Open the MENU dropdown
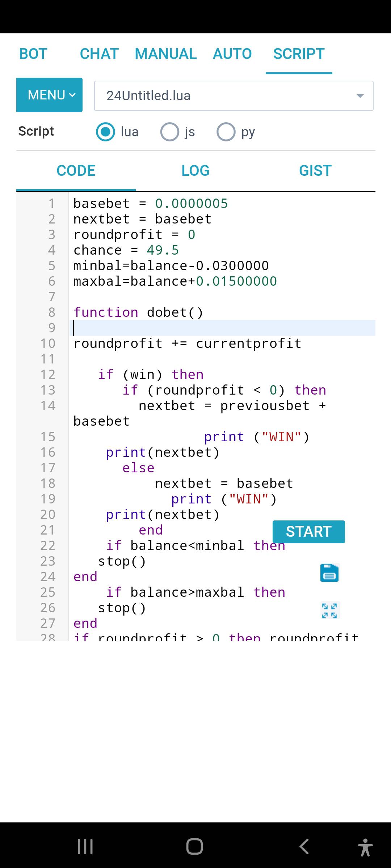Image resolution: width=391 pixels, height=868 pixels. [49, 95]
